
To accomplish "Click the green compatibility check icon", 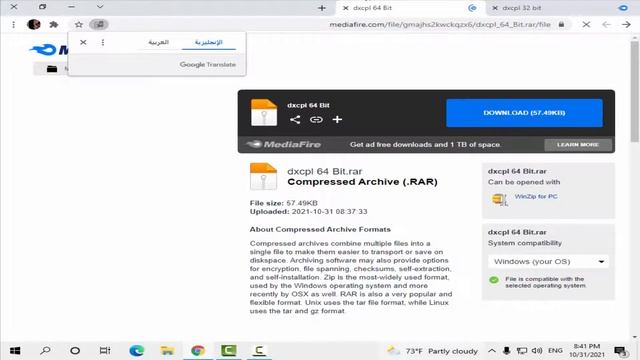I will pos(494,280).
